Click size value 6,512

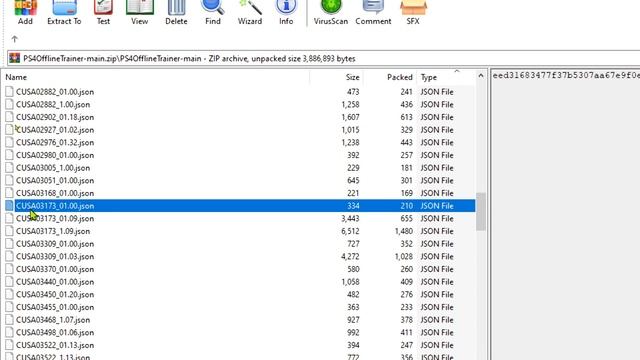350,231
